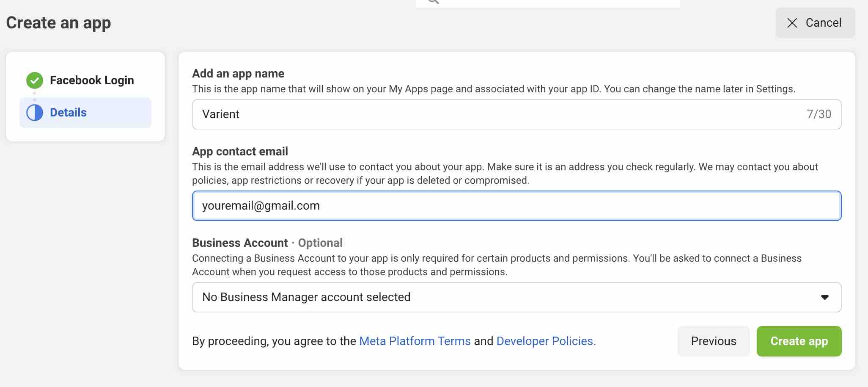Click the App contact email label
Viewport: 868px width, 387px height.
tap(240, 152)
